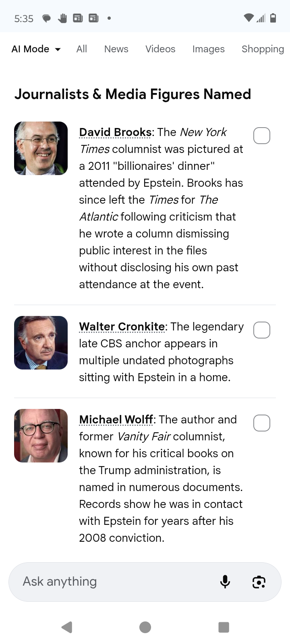Viewport: 290px width, 644px height.
Task: Open Google Lens camera search icon
Action: (259, 582)
